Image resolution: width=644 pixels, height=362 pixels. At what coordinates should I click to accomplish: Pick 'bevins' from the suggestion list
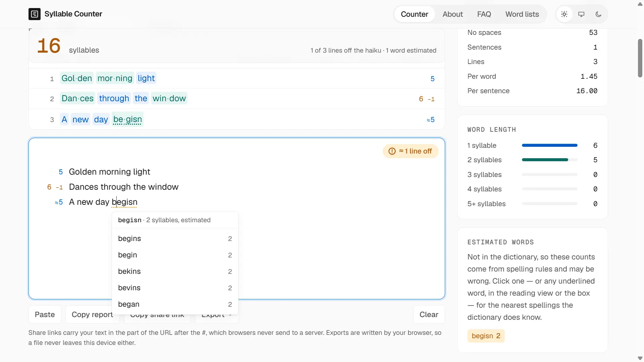[175, 288]
